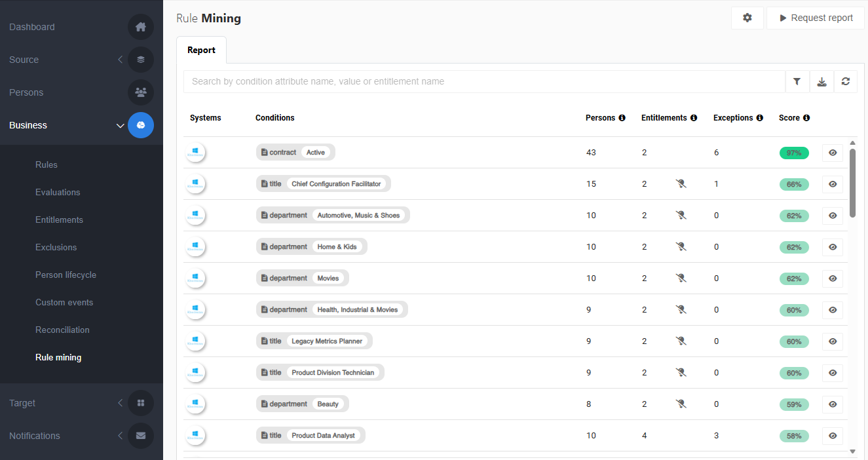The height and width of the screenshot is (460, 868).
Task: Click the filter funnel icon
Action: point(797,82)
